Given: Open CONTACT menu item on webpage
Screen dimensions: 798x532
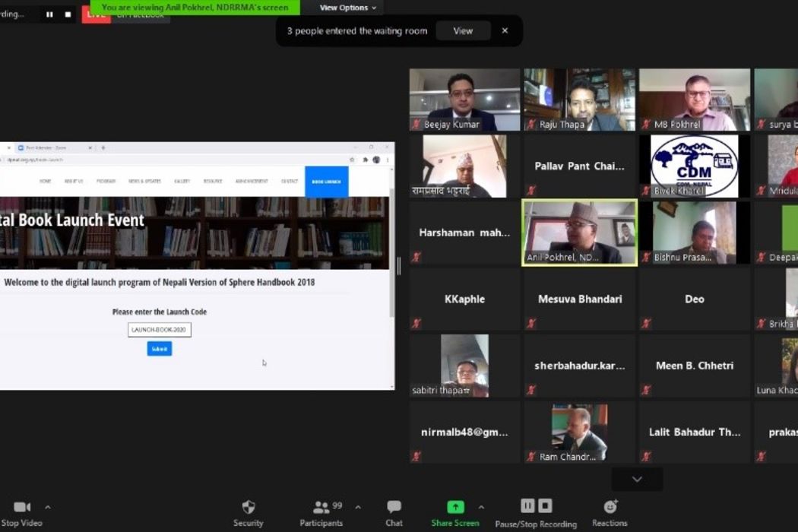Looking at the screenshot, I should [x=290, y=181].
